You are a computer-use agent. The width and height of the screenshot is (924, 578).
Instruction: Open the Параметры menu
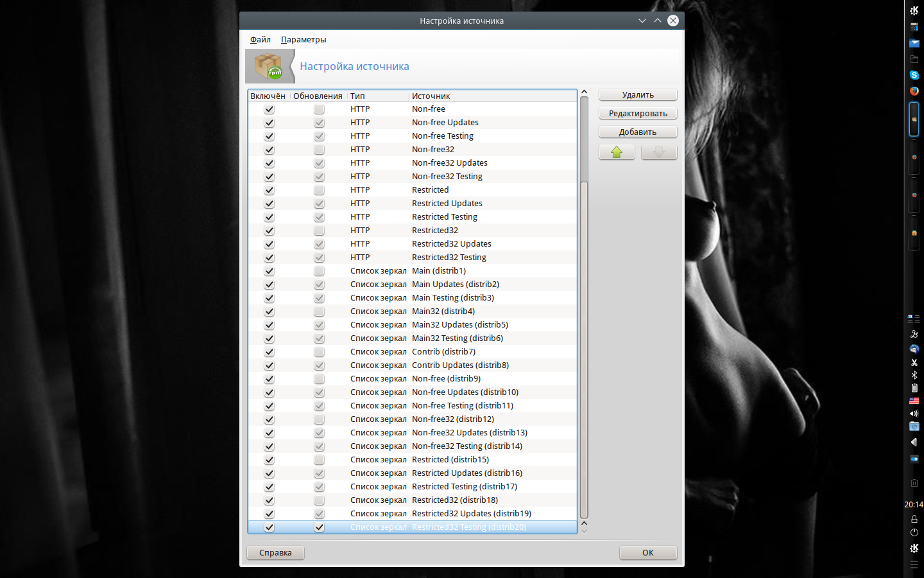click(304, 40)
